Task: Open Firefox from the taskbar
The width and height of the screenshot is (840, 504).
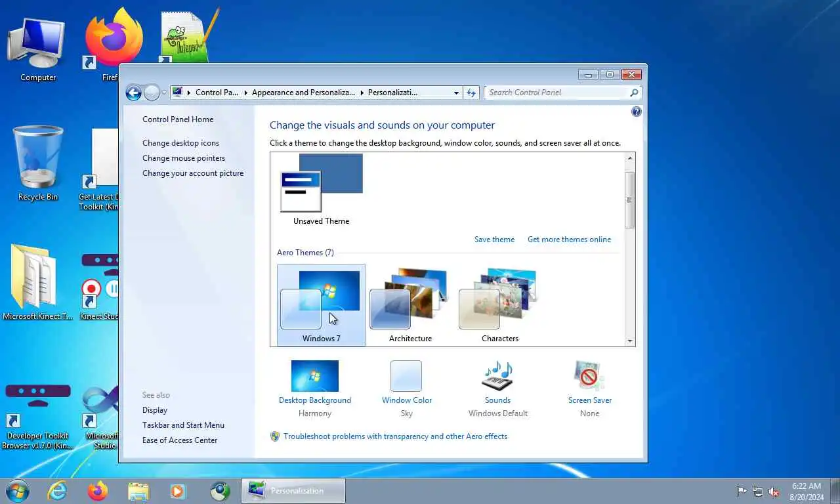Action: click(x=98, y=491)
